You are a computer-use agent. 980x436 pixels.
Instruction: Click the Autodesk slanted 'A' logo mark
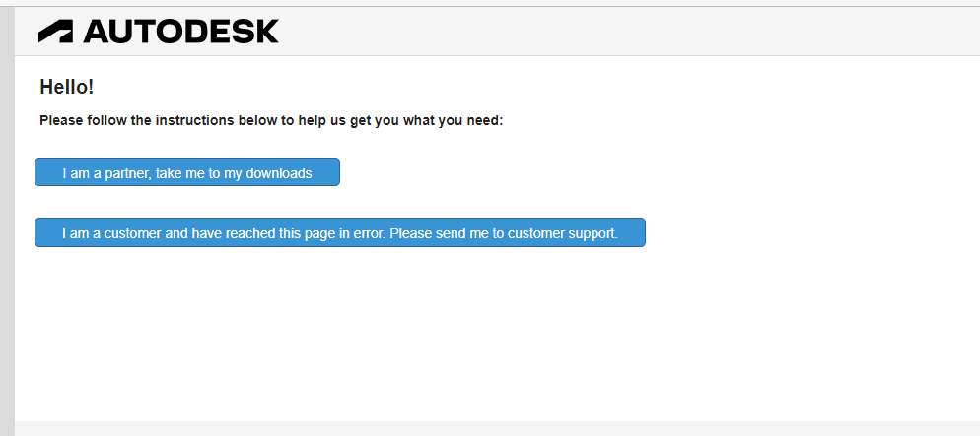coord(55,32)
